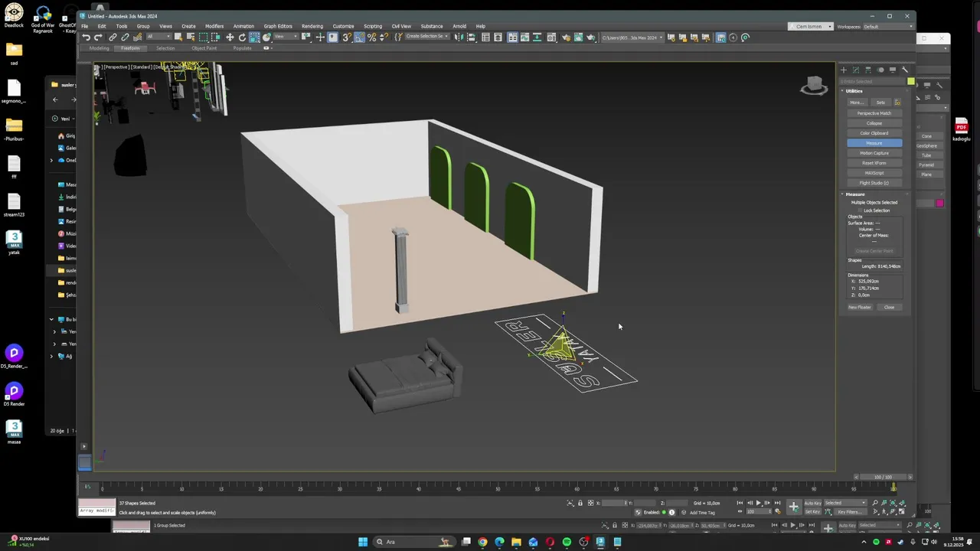Click the New Floater button

coord(859,307)
